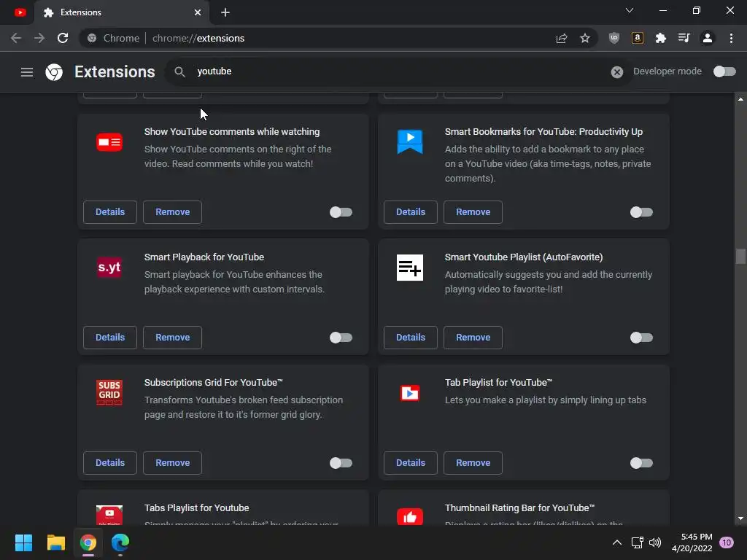
Task: Open the notification center badge
Action: coord(726,542)
